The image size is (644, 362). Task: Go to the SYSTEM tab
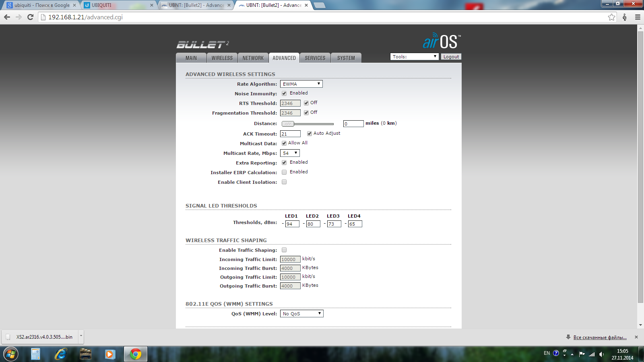point(346,58)
